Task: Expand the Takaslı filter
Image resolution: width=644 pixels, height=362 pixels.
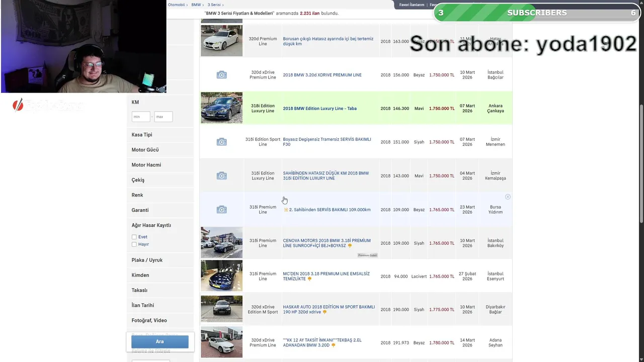Action: pos(160,290)
